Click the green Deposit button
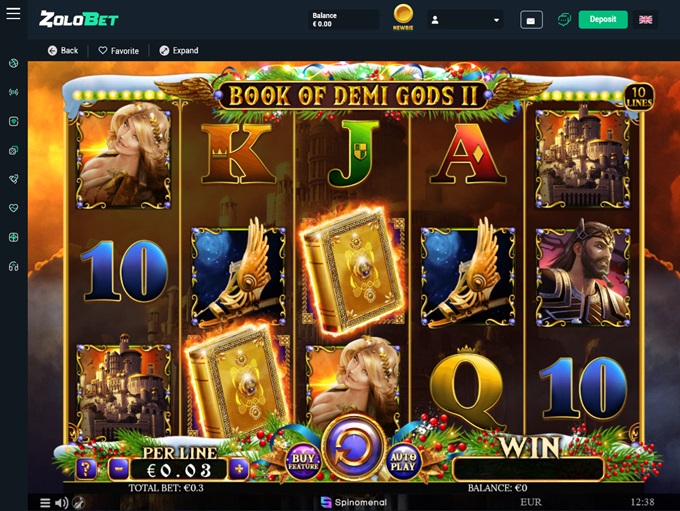Viewport: 680px width, 511px height. coord(603,20)
